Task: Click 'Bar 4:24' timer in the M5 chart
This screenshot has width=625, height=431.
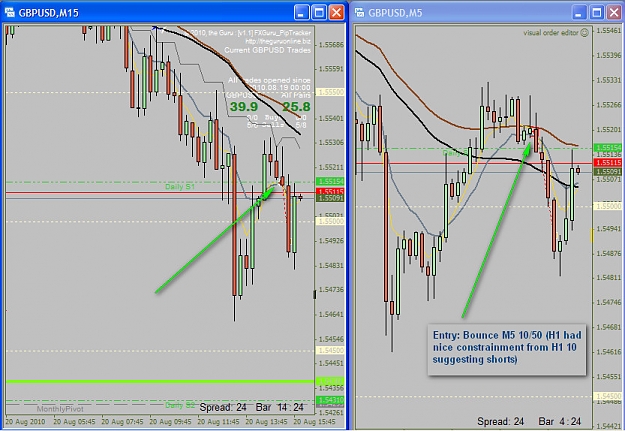Action: (560, 421)
